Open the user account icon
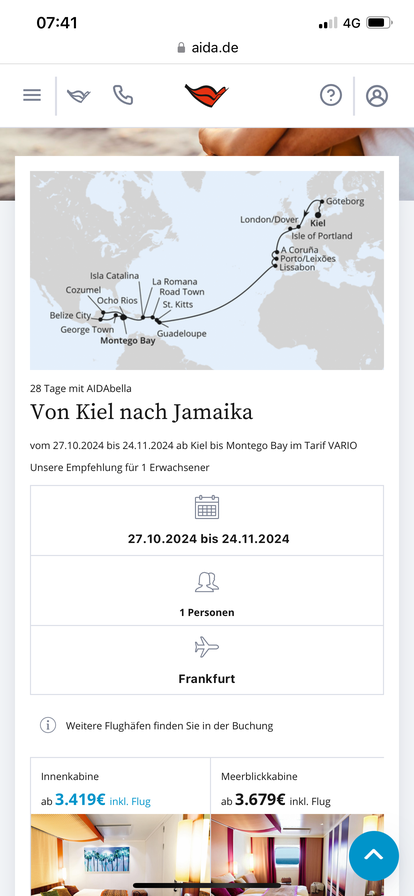 (377, 95)
